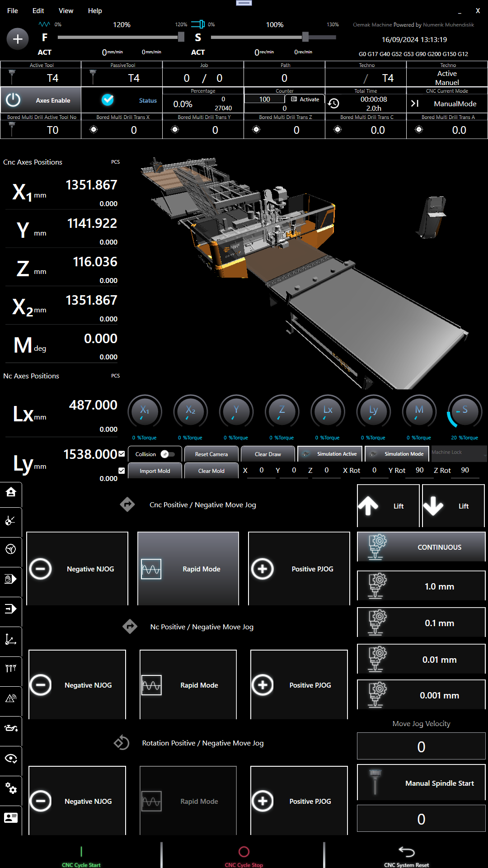The width and height of the screenshot is (488, 868).
Task: Open the double-gear settings sidebar icon
Action: click(x=11, y=789)
